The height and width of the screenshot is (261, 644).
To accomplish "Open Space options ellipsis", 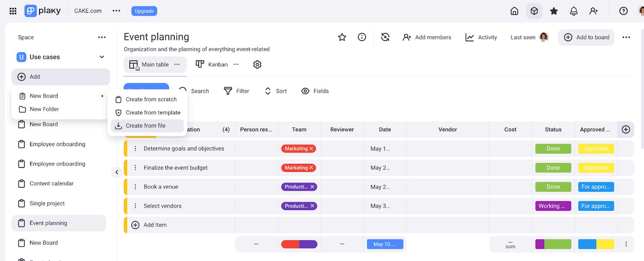I will click(102, 37).
